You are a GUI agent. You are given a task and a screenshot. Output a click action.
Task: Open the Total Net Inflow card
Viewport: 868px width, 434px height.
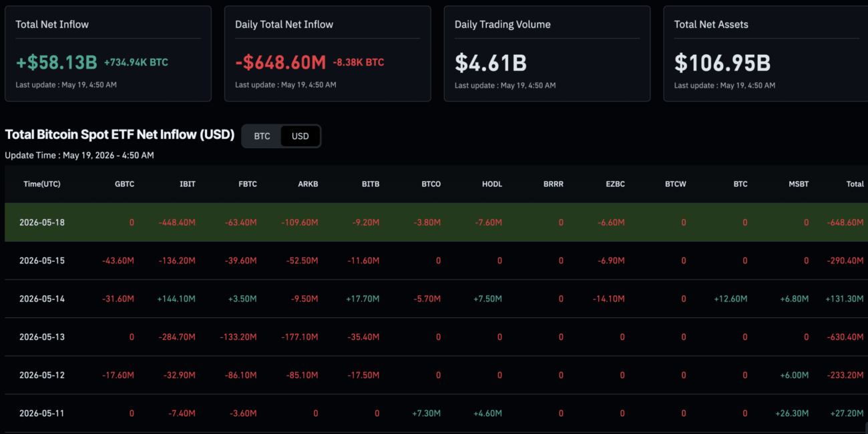(x=108, y=53)
